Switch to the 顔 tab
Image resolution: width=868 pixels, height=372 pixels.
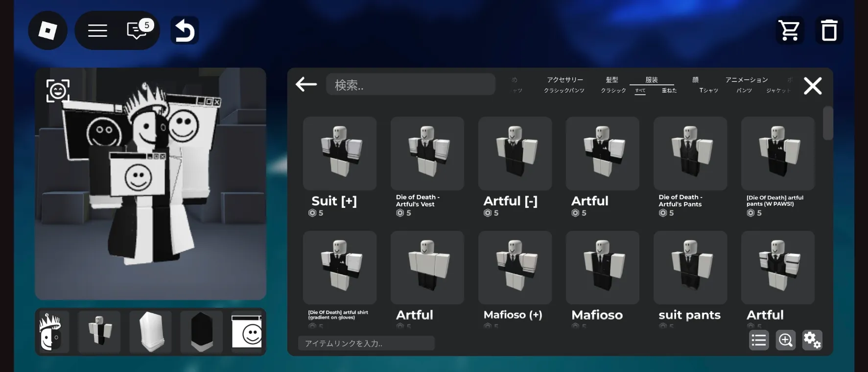(695, 79)
